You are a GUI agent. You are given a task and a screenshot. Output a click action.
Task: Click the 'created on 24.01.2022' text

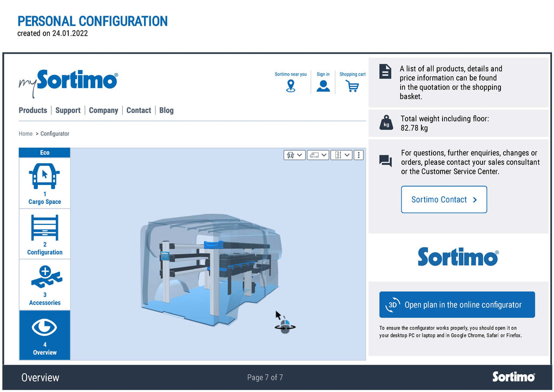point(52,34)
